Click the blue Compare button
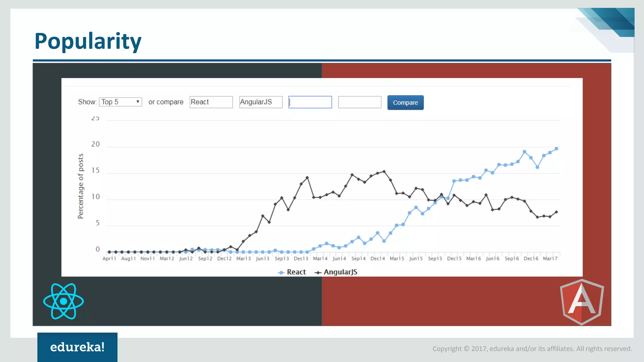The width and height of the screenshot is (644, 362). (405, 102)
